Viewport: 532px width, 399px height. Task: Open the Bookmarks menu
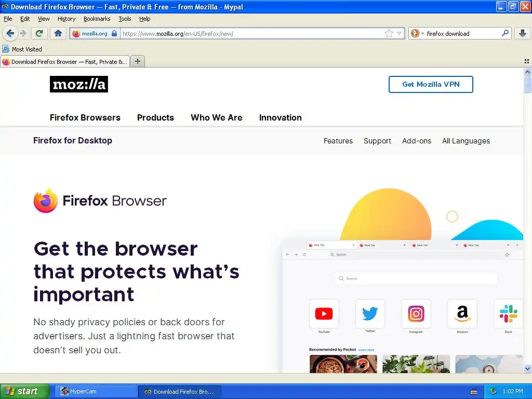pos(97,19)
